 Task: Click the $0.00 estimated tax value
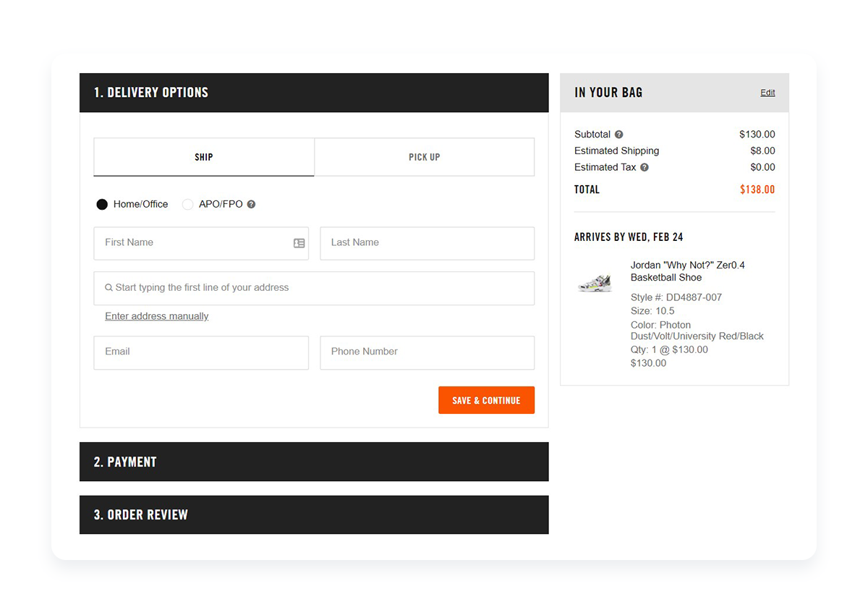762,167
